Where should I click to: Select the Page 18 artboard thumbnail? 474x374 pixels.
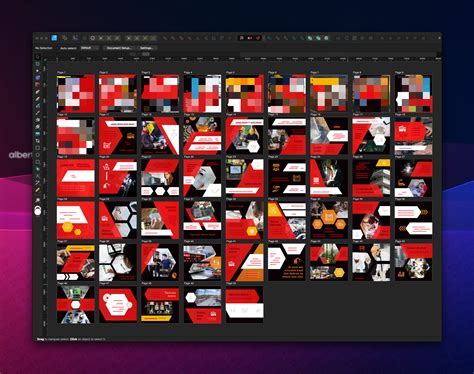[x=413, y=136]
